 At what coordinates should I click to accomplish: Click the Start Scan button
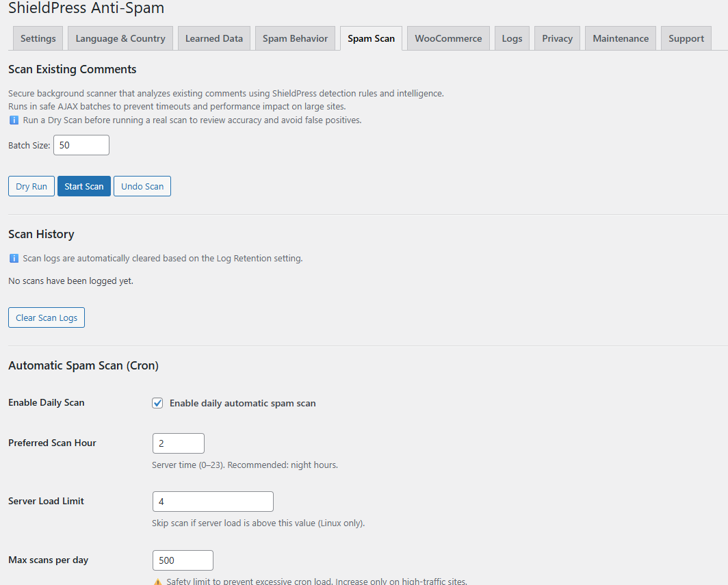(84, 186)
